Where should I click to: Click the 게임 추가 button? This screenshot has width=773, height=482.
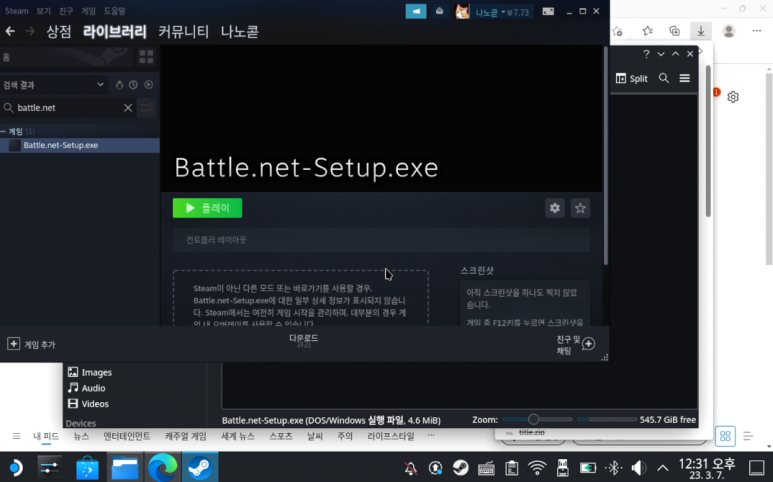(x=31, y=344)
